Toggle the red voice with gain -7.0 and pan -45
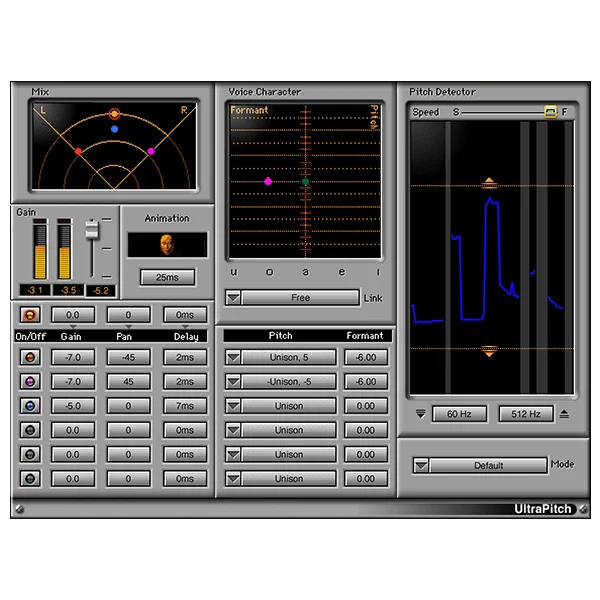Screen dimensions: 600x600 tap(30, 357)
